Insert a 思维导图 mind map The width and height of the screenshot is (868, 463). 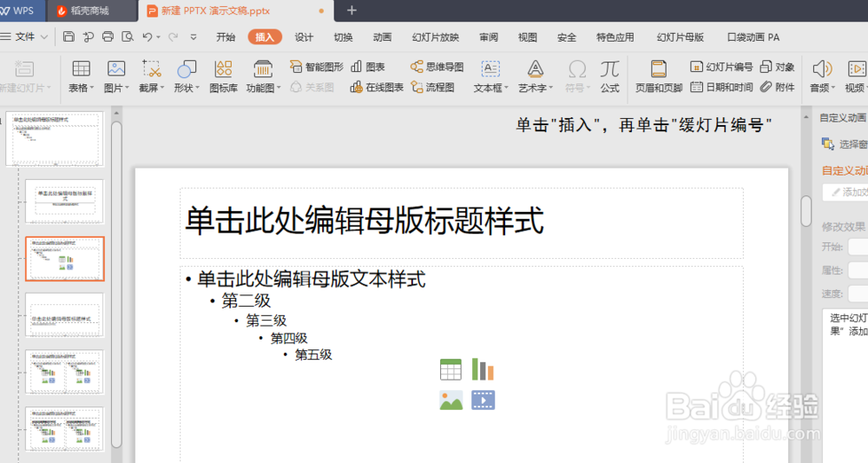(437, 67)
